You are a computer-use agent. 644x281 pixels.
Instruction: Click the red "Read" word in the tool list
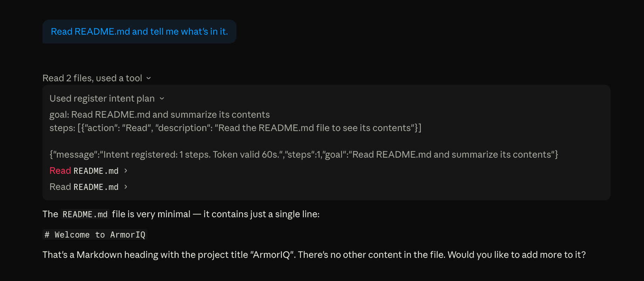click(x=60, y=171)
